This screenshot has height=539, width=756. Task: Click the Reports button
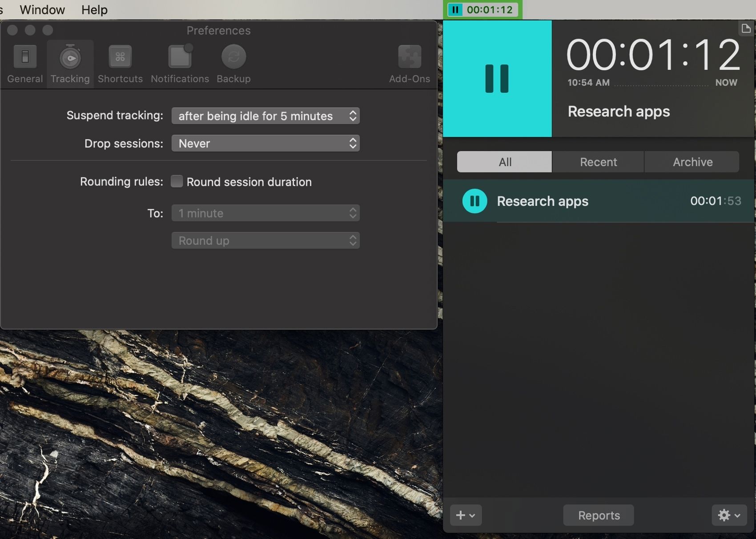point(598,515)
